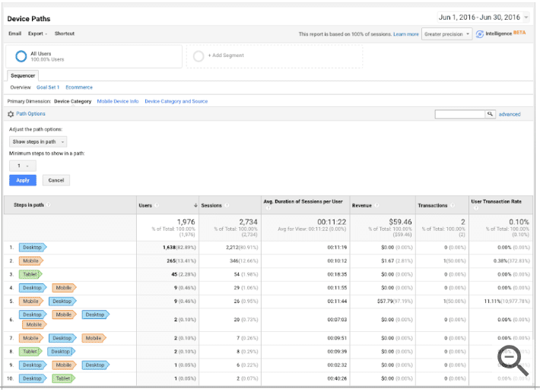Open the date range picker

pos(483,17)
